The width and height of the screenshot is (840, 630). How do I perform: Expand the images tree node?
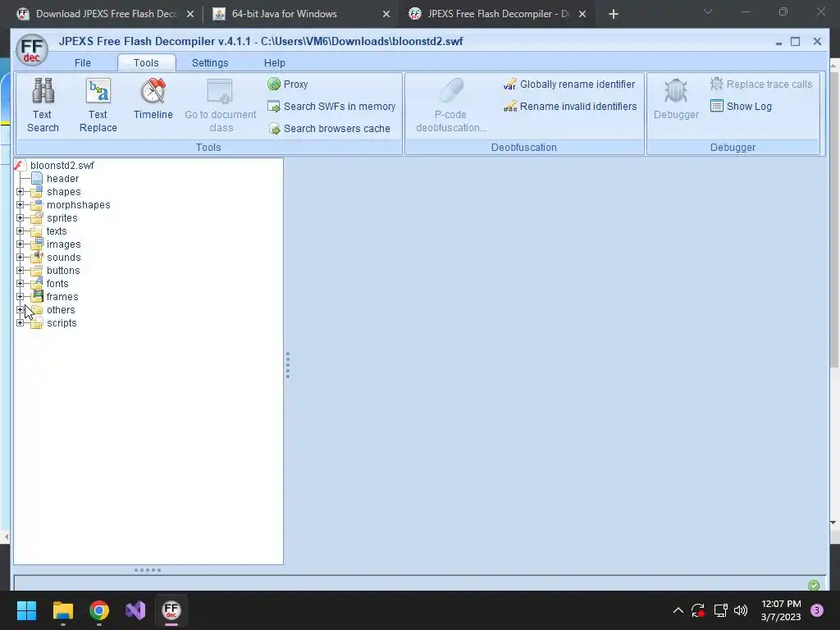[x=21, y=244]
